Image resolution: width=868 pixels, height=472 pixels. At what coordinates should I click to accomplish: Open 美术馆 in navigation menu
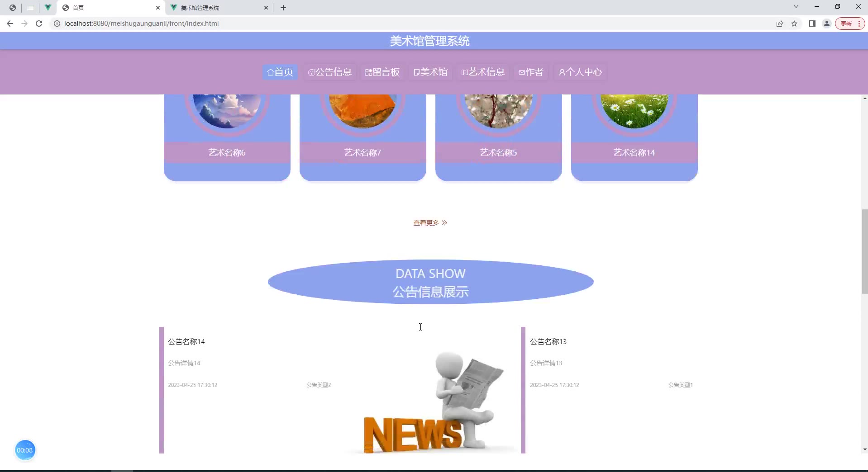(x=430, y=72)
